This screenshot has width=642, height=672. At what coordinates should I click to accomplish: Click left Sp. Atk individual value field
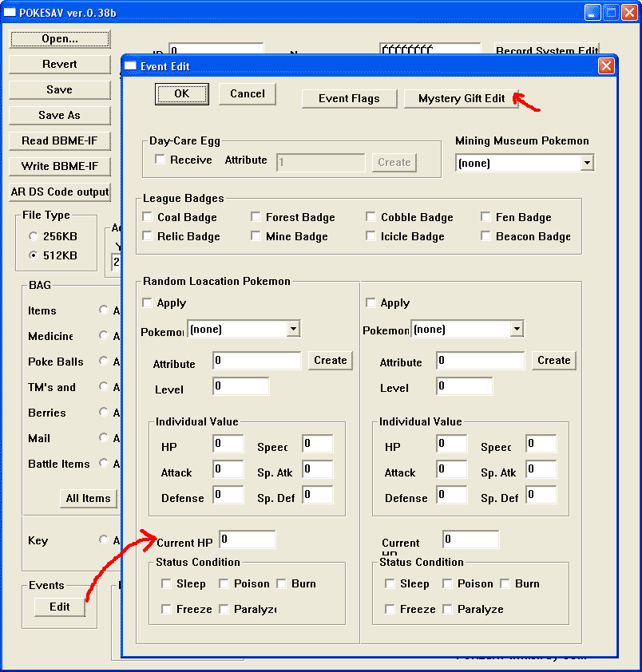click(x=317, y=469)
